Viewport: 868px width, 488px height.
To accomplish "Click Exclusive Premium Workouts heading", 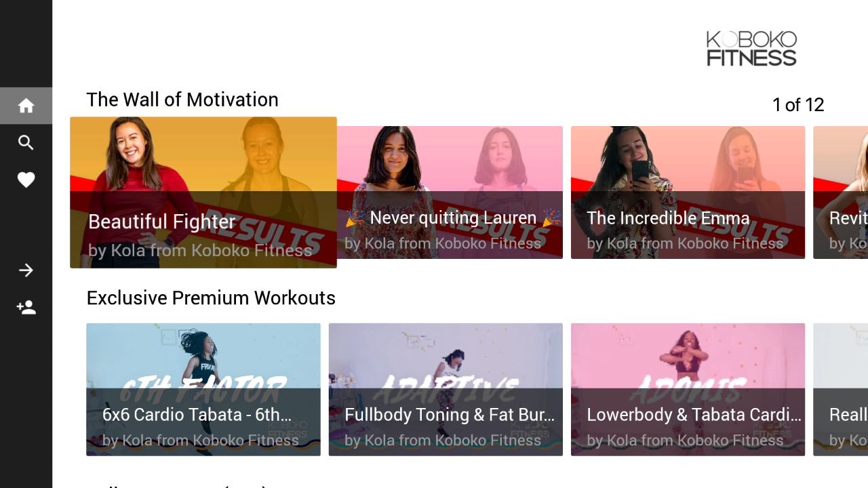I will (211, 298).
